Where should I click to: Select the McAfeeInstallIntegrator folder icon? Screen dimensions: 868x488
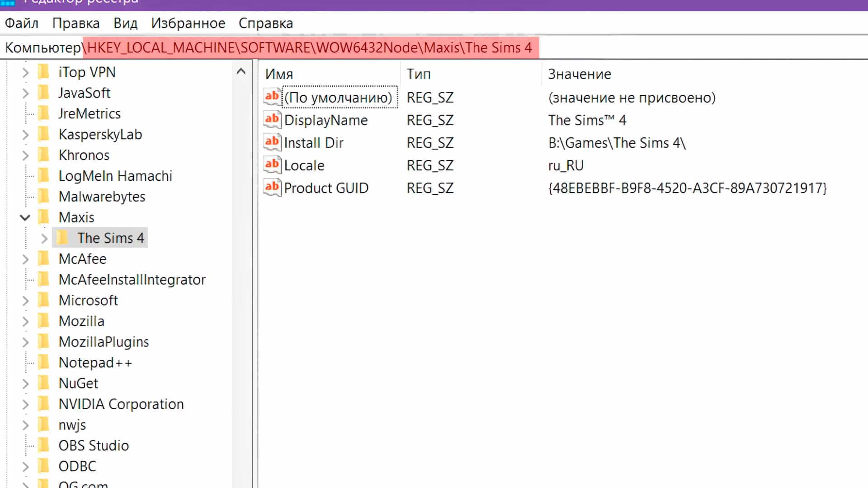click(44, 279)
